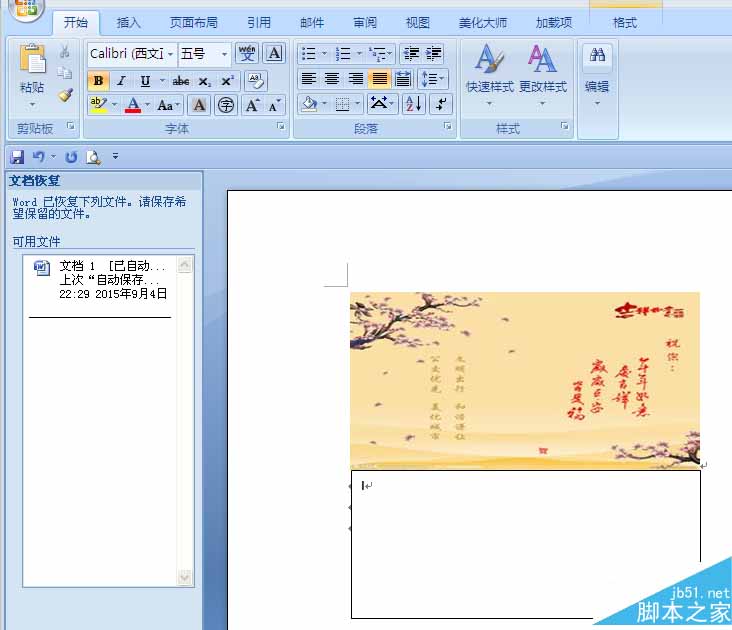
Task: Toggle Italic formatting
Action: click(121, 81)
